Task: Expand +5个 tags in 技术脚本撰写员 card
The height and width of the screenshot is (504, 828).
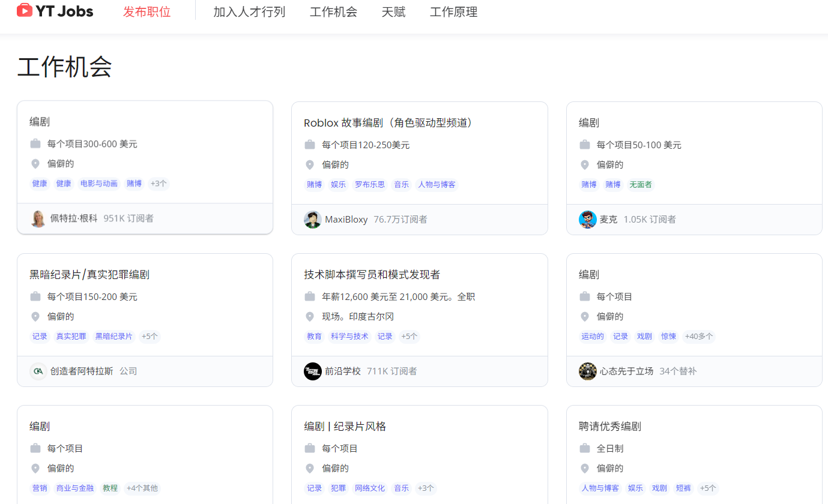Action: 409,337
